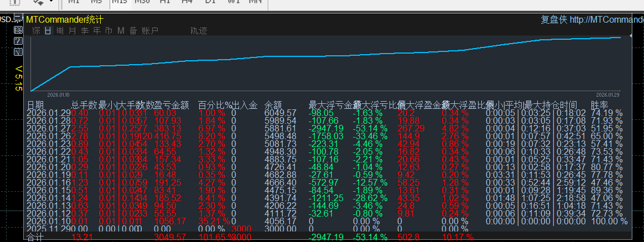The image size is (644, 242).
Task: Click the 总手数 column header
Action: [x=84, y=106]
